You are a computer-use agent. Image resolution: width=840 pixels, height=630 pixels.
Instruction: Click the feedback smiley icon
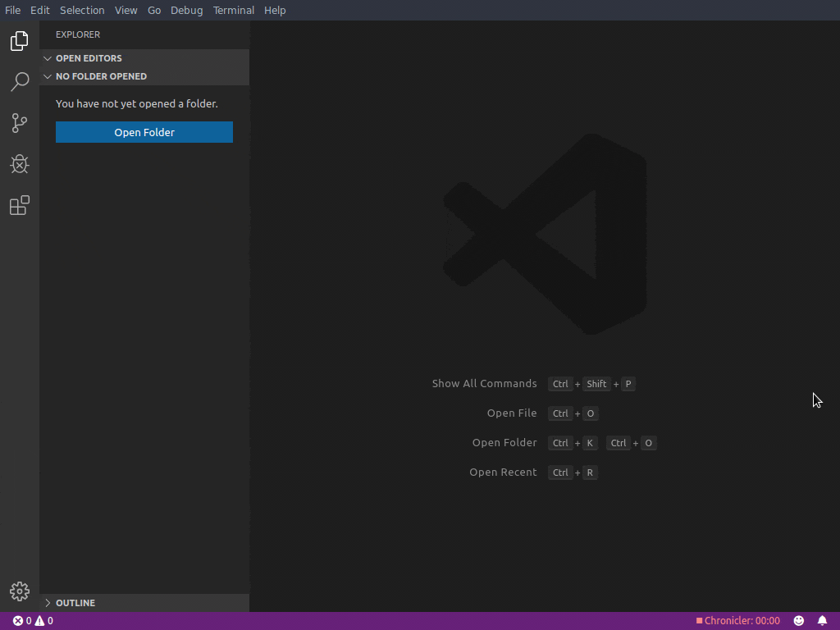798,621
